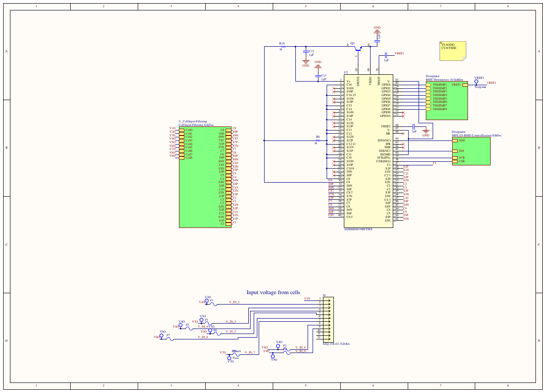Click the V_IN_8 net label
545x392 pixels.
(x=300, y=347)
